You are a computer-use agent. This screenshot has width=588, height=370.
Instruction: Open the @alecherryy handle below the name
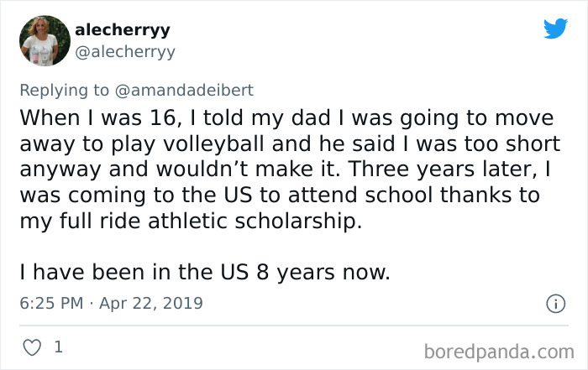pyautogui.click(x=125, y=52)
